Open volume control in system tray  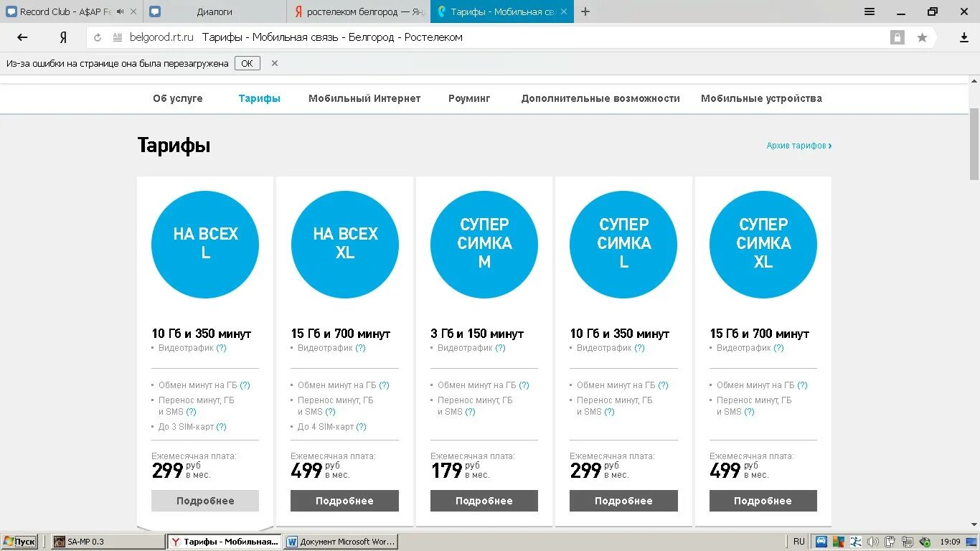pos(873,542)
